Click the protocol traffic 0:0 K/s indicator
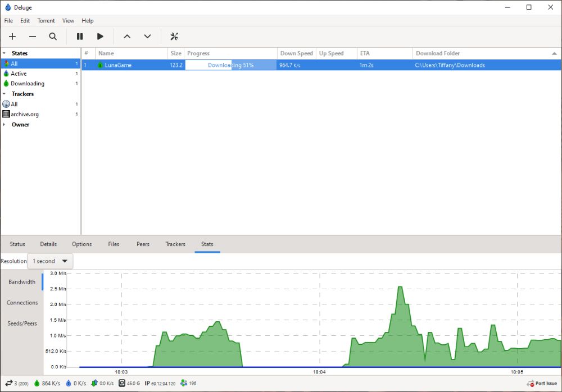 [102, 384]
